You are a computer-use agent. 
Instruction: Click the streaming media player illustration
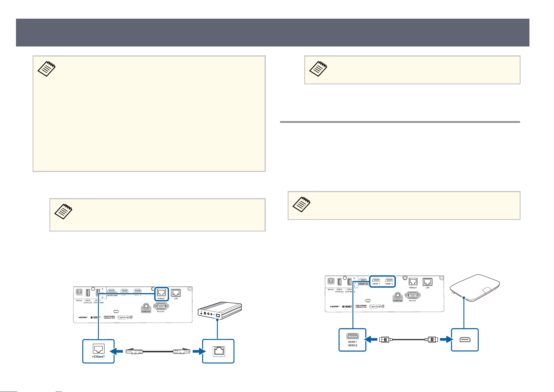(475, 288)
